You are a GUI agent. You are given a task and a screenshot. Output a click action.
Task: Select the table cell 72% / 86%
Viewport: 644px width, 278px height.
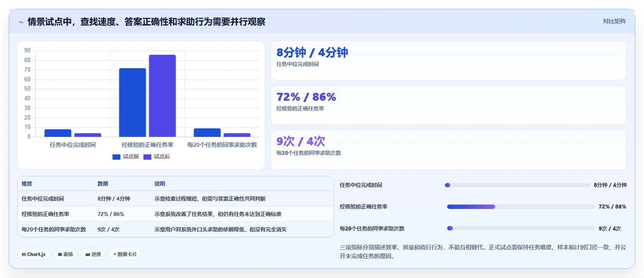pos(111,214)
